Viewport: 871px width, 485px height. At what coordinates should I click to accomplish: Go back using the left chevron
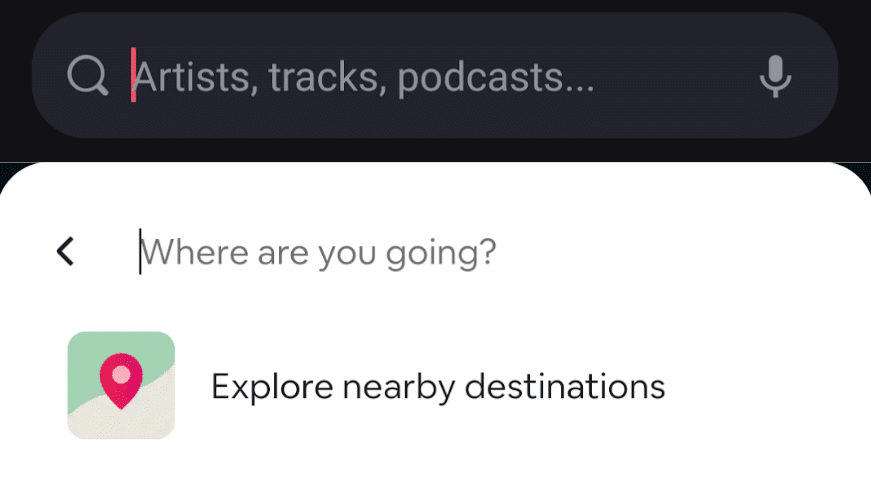(x=66, y=251)
